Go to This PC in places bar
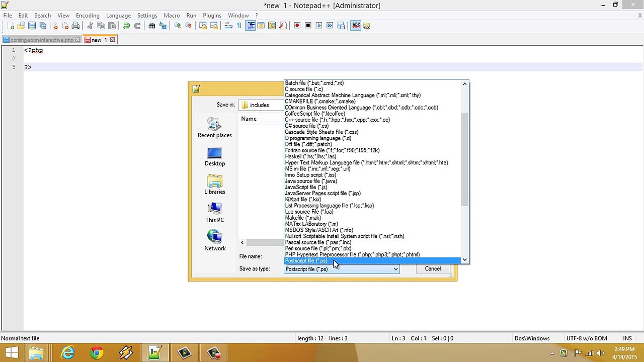Viewport: 644px width, 362px height. tap(215, 213)
